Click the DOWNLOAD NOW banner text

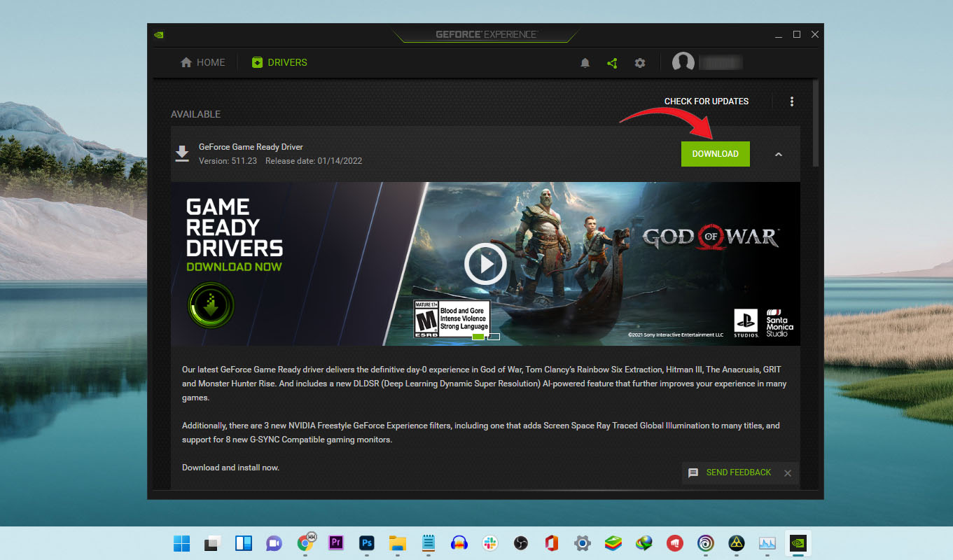point(234,267)
